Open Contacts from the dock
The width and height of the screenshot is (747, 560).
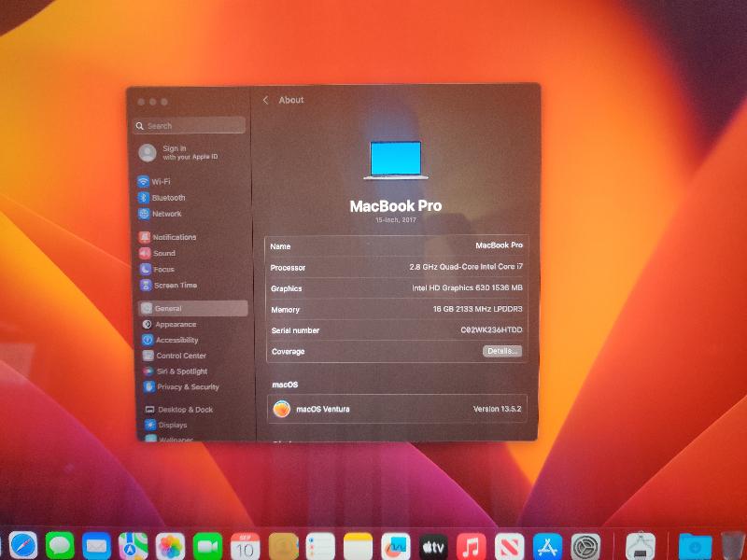284,546
